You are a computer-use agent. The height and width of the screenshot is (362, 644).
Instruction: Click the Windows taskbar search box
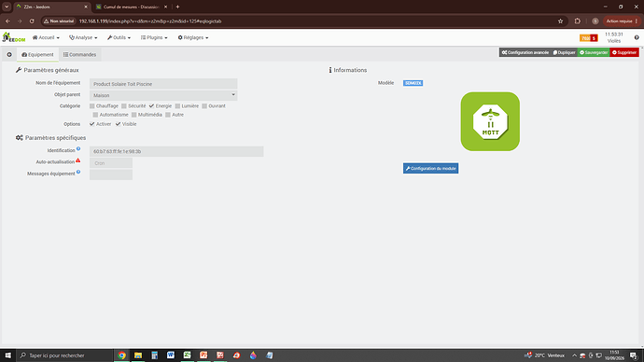(x=64, y=355)
